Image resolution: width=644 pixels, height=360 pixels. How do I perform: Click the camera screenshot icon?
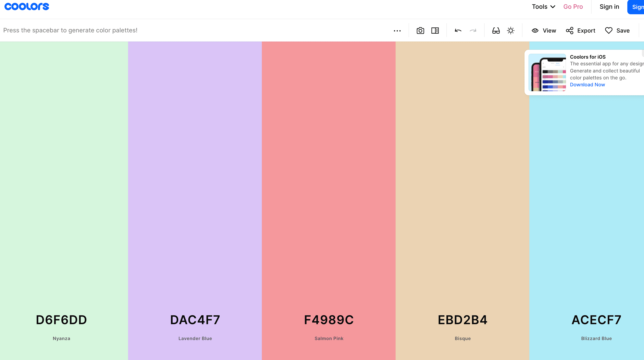(x=420, y=31)
